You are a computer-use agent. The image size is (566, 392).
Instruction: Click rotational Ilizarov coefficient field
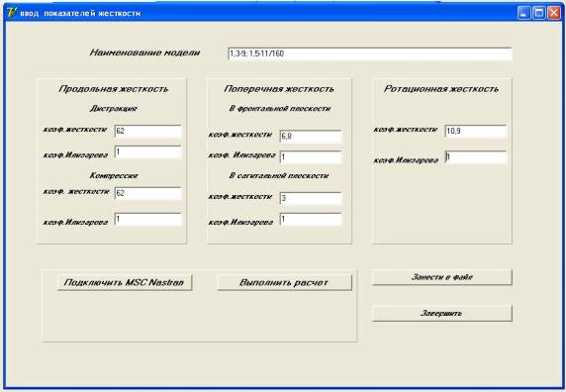pos(476,157)
